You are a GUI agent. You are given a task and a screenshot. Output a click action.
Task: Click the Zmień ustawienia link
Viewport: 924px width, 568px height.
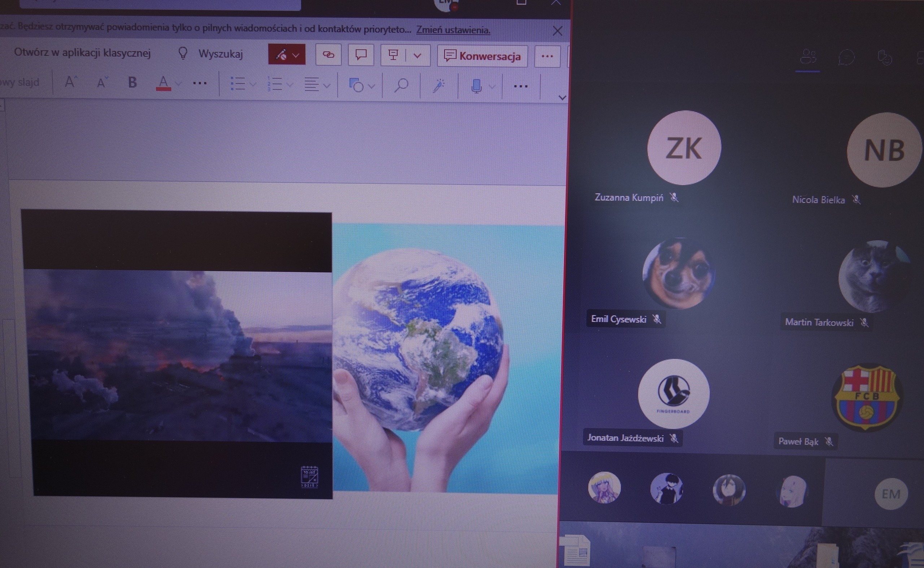[453, 30]
